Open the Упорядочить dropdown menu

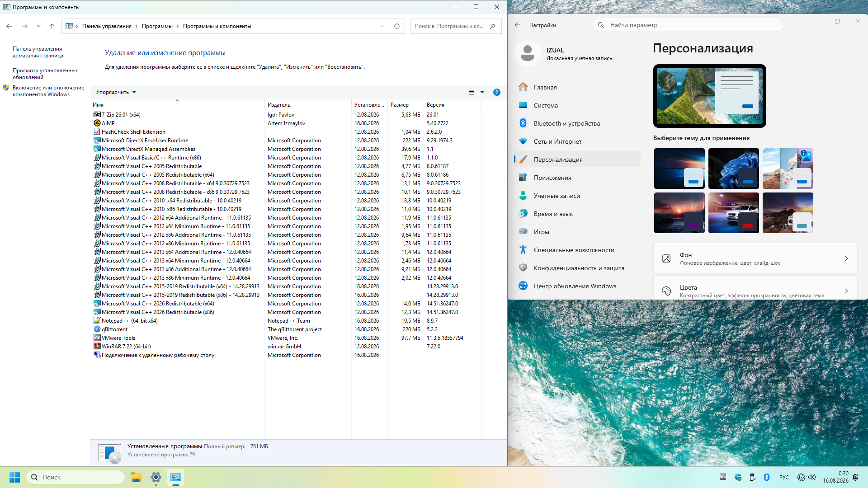(x=116, y=92)
